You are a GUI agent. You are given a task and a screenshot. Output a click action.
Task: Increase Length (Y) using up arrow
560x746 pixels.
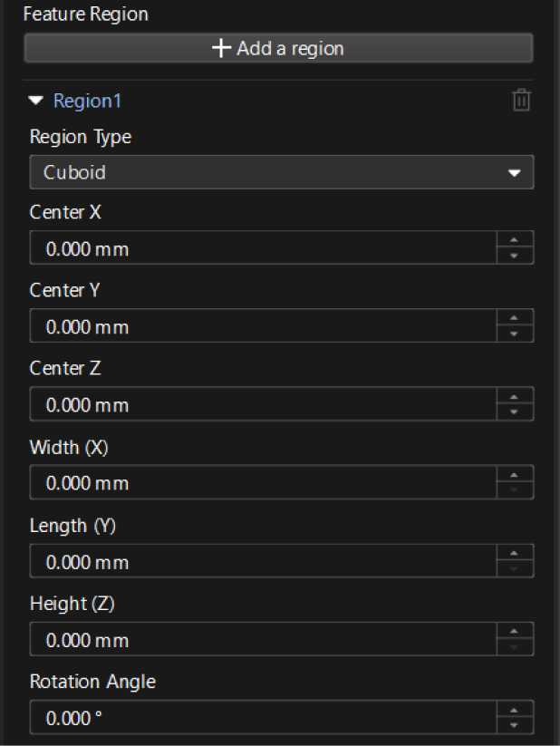[515, 553]
